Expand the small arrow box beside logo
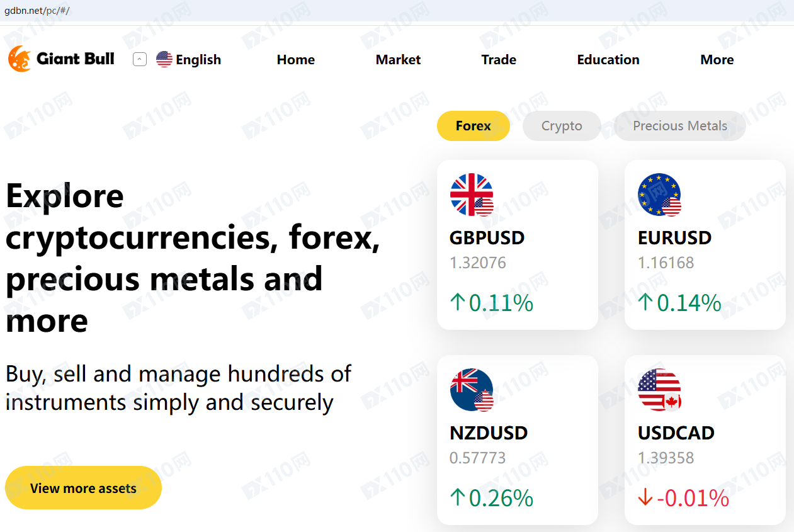This screenshot has height=532, width=794. [x=140, y=59]
